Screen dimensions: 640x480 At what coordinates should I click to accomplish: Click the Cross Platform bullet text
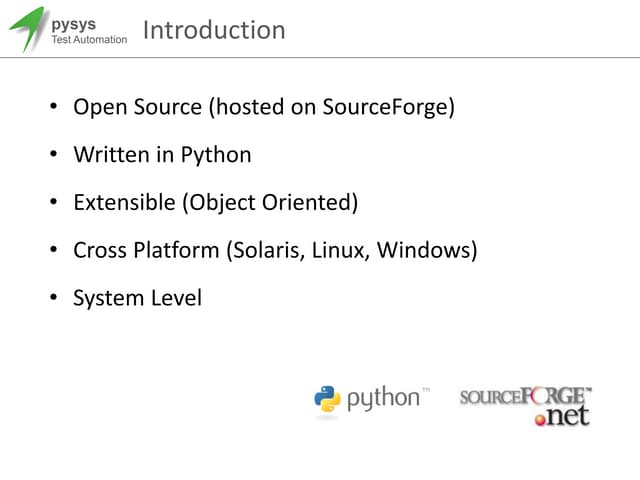[275, 250]
